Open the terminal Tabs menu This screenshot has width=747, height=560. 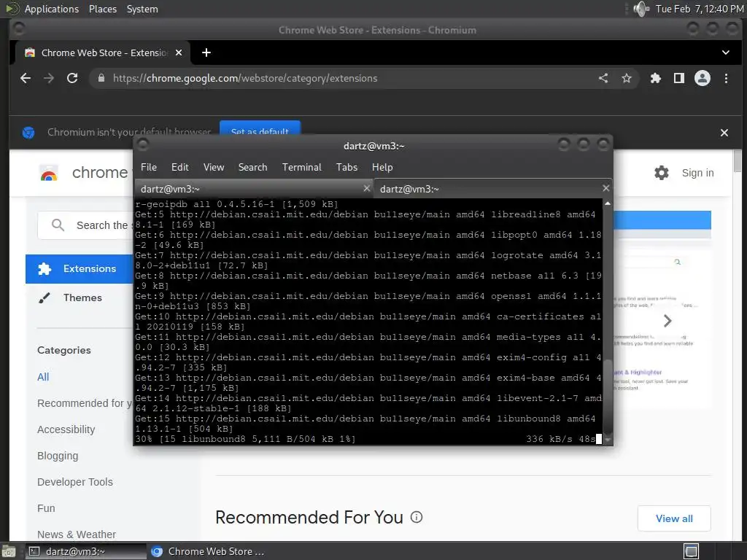pos(347,167)
